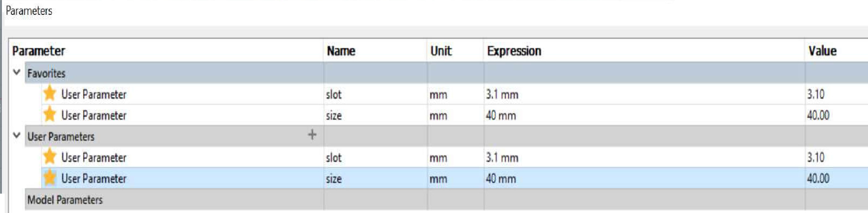
Task: Click the Unit column header
Action: (440, 51)
